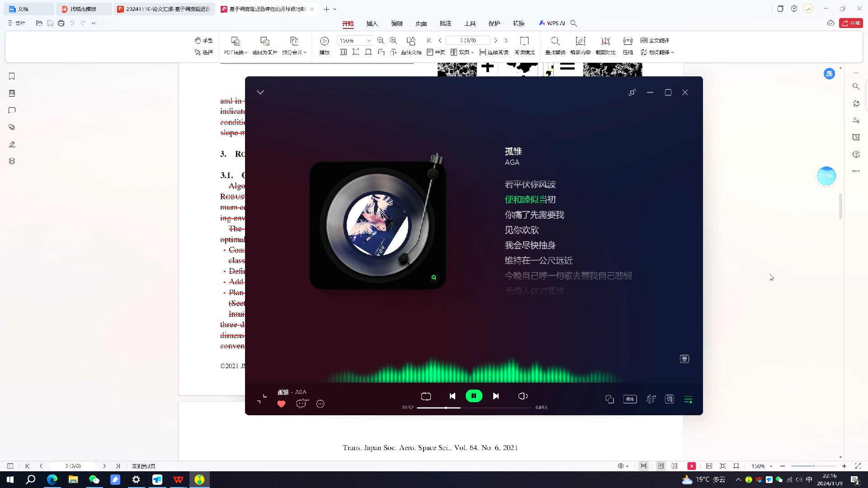Enter 阅读模式 reading mode
Viewport: 868px width, 488px height.
[524, 46]
